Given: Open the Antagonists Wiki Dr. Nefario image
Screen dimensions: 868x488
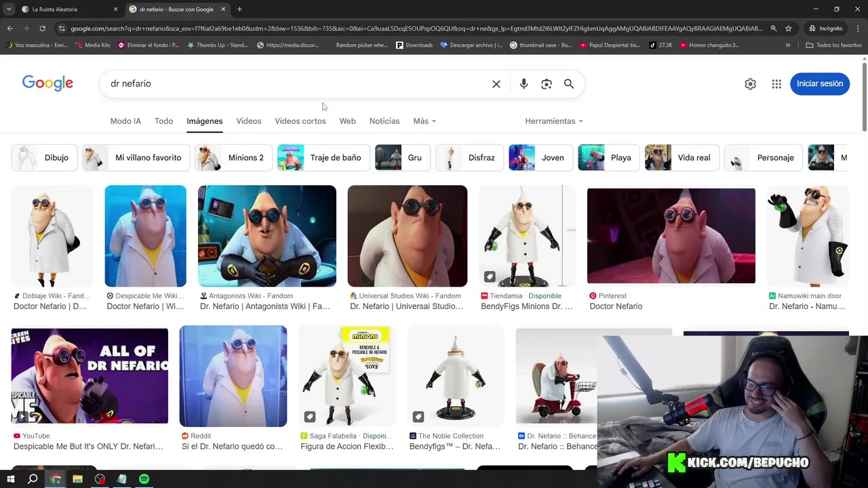Looking at the screenshot, I should (x=267, y=236).
